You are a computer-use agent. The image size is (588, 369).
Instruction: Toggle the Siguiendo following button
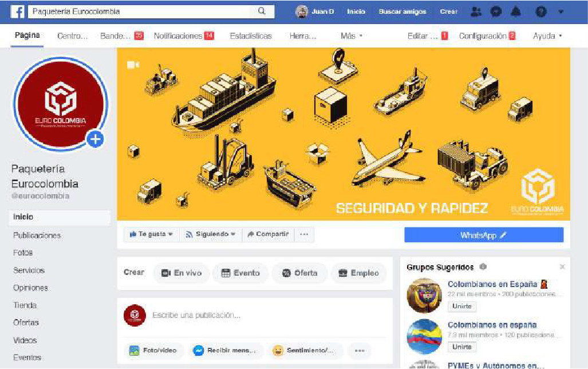point(210,234)
